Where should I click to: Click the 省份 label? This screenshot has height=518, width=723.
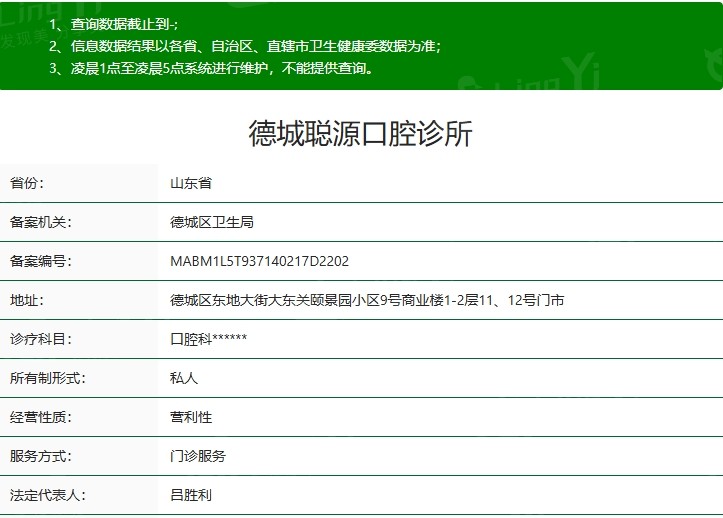(27, 183)
